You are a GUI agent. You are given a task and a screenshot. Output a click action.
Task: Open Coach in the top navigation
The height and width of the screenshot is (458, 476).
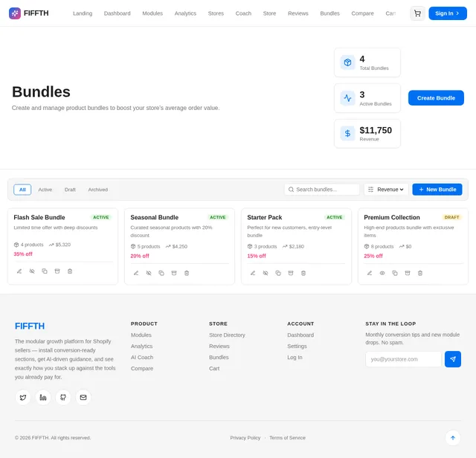click(x=243, y=13)
